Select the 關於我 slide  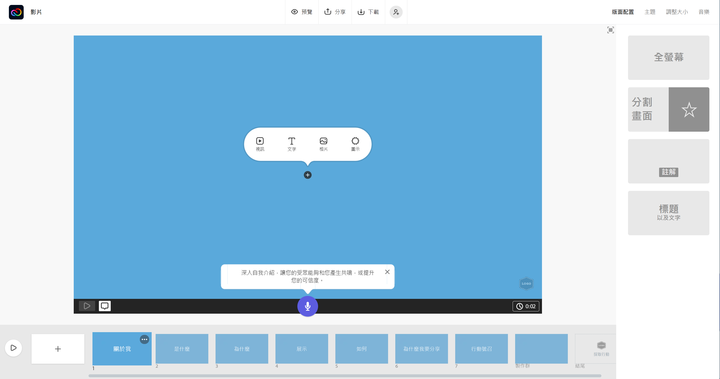[x=122, y=349]
